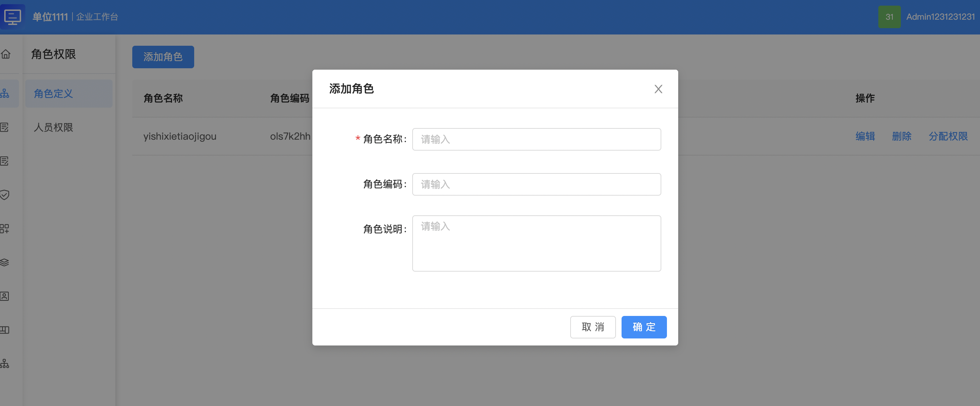The width and height of the screenshot is (980, 406).
Task: Click the 分配权限 link for yishixietiaojigou
Action: click(948, 136)
